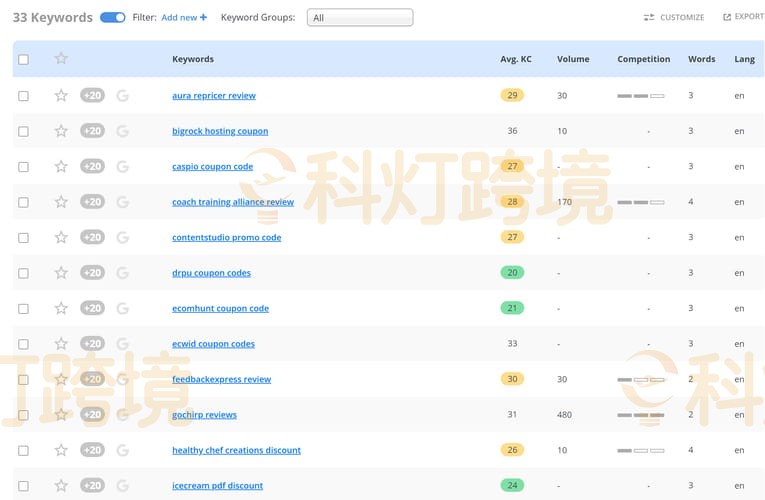Click the +20 badge for bigrock hosting coupon
765x500 pixels.
point(92,131)
